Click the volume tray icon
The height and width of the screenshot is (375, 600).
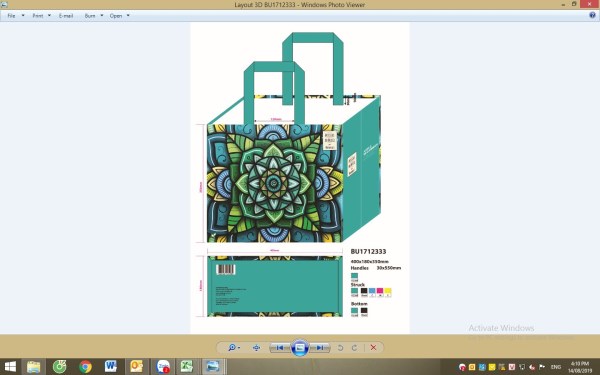click(532, 367)
